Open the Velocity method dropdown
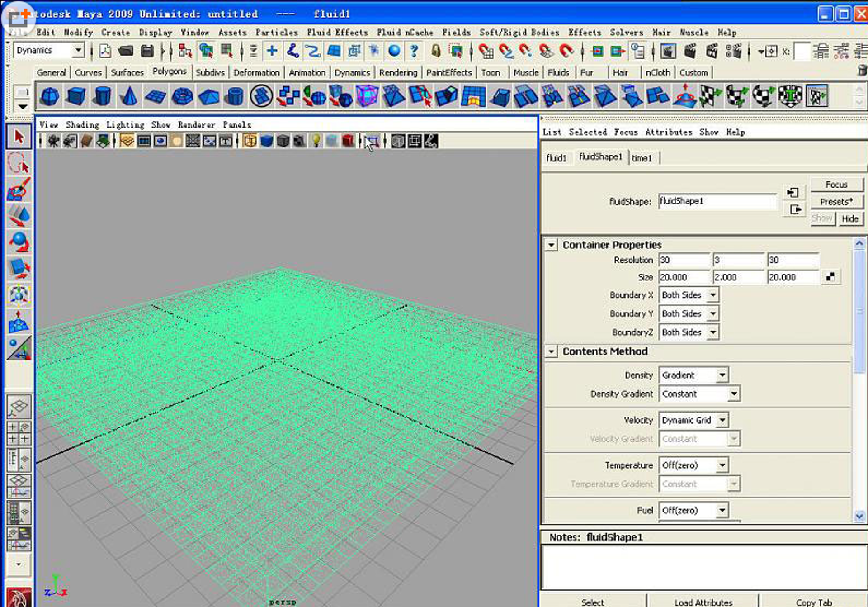This screenshot has height=607, width=868. 694,420
